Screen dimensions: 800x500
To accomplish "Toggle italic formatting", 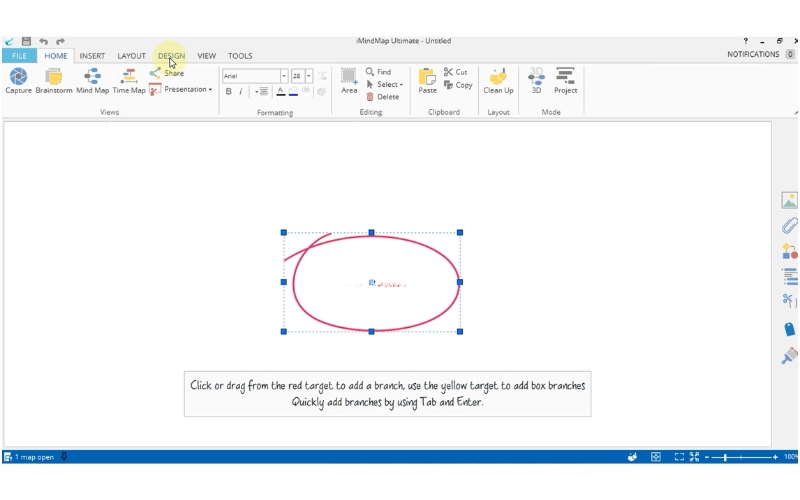I will pyautogui.click(x=241, y=91).
